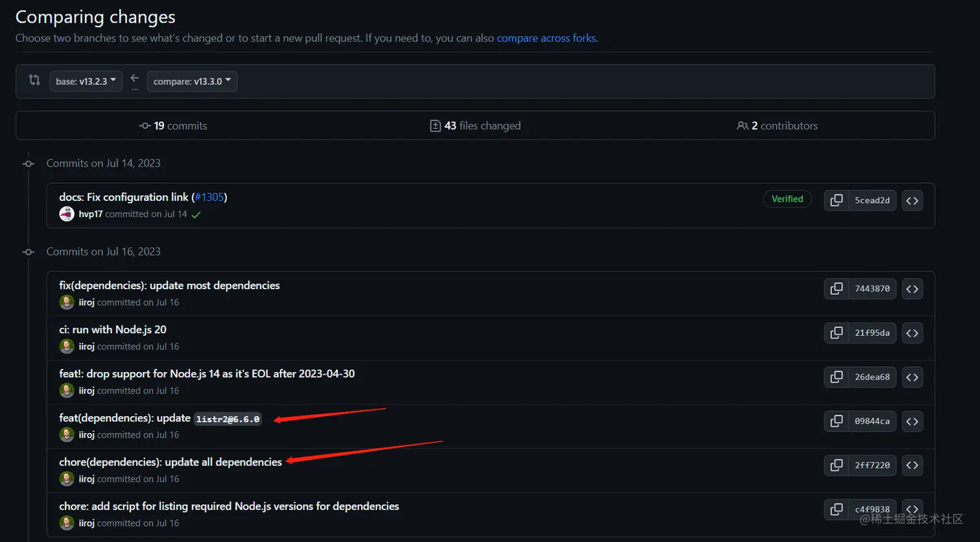Copy full SHA for commit 09844ca
This screenshot has width=980, height=542.
click(836, 421)
